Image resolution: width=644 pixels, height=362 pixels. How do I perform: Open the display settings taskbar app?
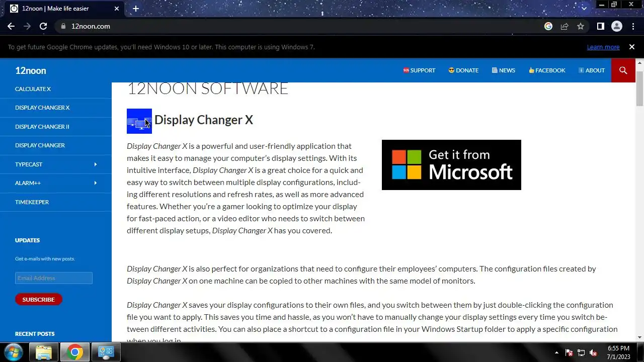click(x=106, y=352)
